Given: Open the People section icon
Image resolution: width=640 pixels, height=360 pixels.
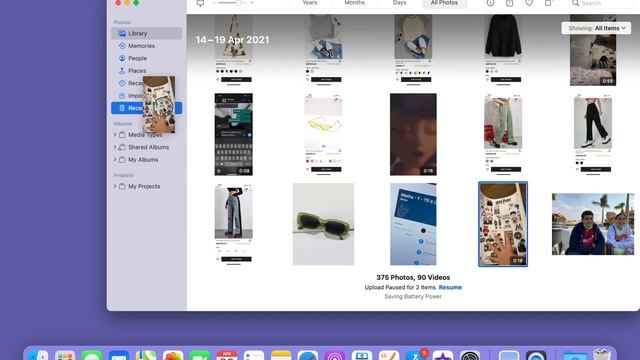Looking at the screenshot, I should 122,58.
